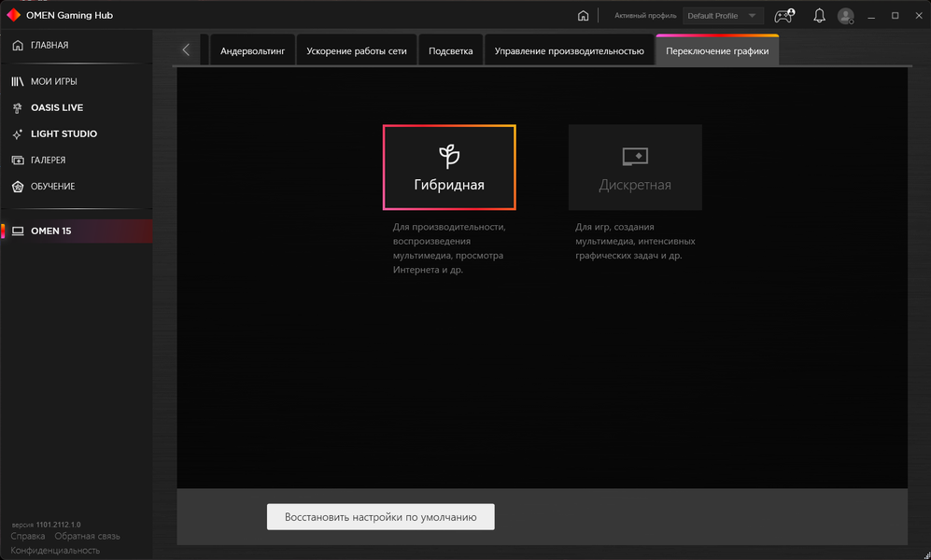Click the OMEN 15 laptop icon
The height and width of the screenshot is (560, 931).
click(18, 231)
